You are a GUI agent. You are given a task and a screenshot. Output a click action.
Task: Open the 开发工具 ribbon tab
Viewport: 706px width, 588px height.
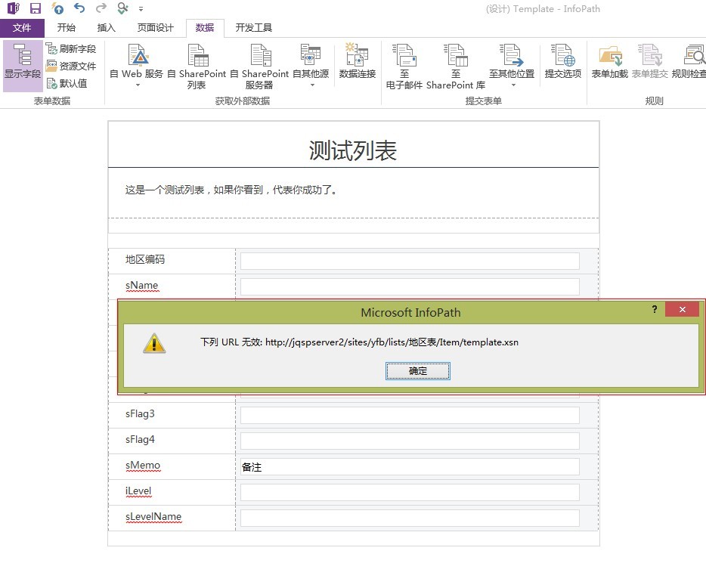tap(254, 28)
